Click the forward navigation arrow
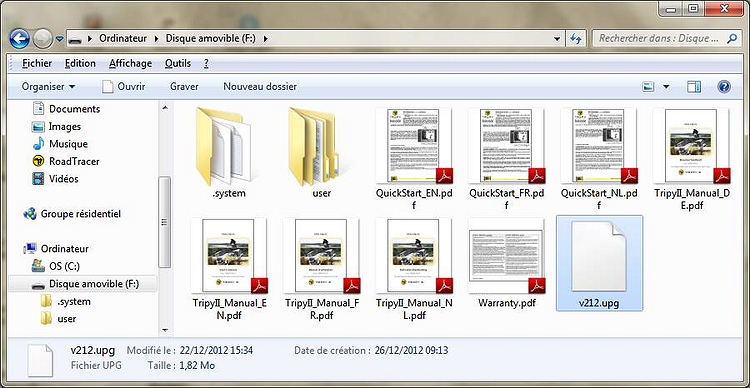This screenshot has width=750, height=388. [43, 39]
